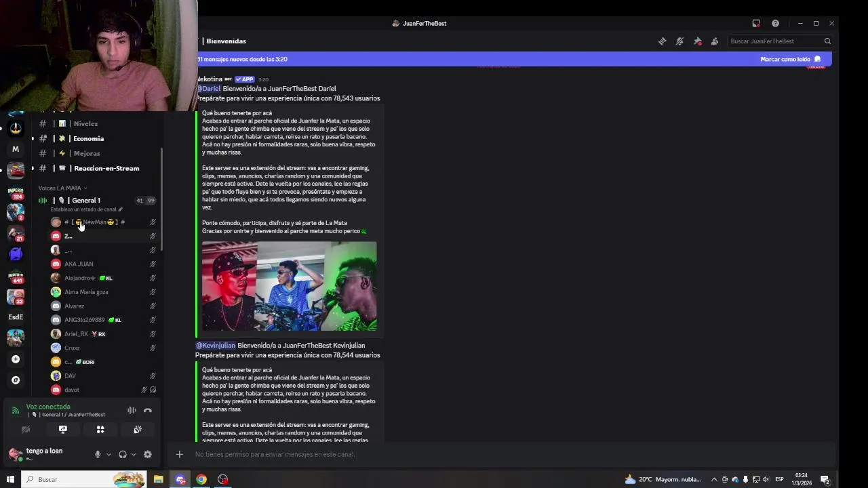Open the Economia channel
The width and height of the screenshot is (868, 488).
(96, 138)
